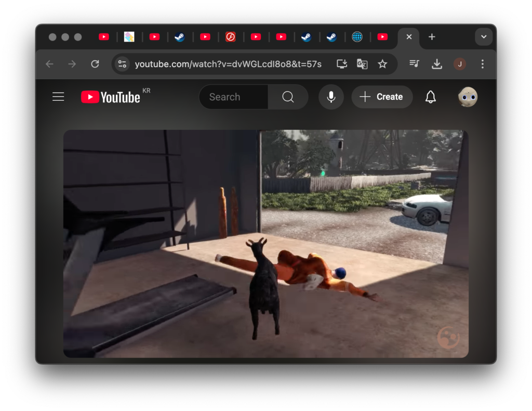Click the Create button

[382, 97]
